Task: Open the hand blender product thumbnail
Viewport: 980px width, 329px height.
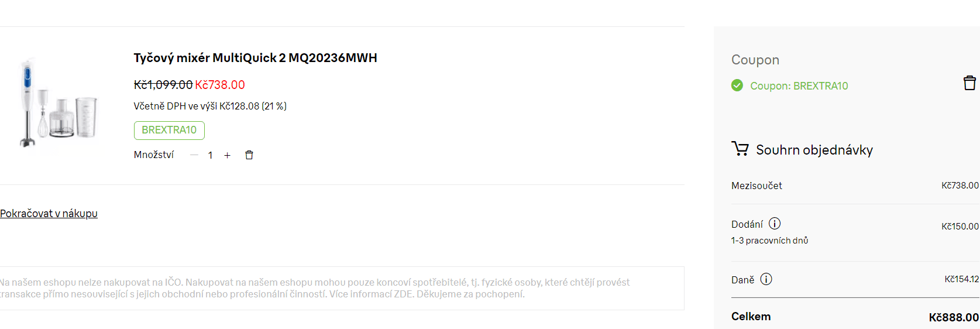Action: 59,102
